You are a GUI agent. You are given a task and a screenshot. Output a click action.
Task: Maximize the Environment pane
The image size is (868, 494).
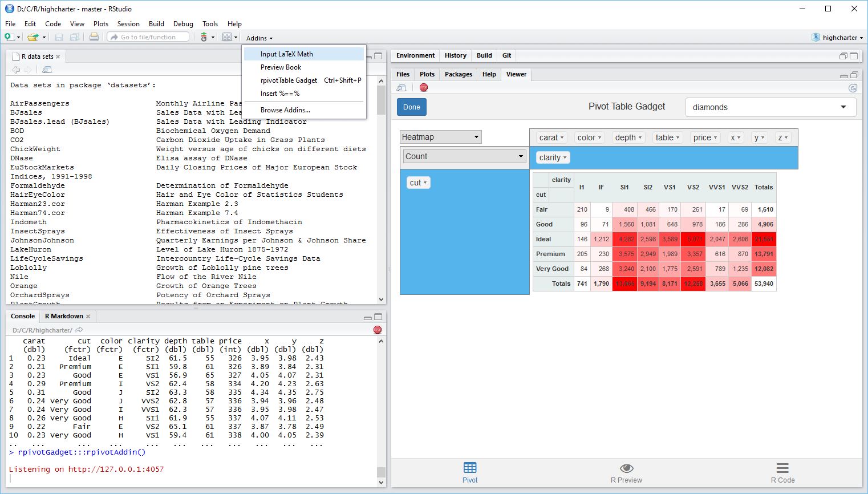click(x=854, y=56)
